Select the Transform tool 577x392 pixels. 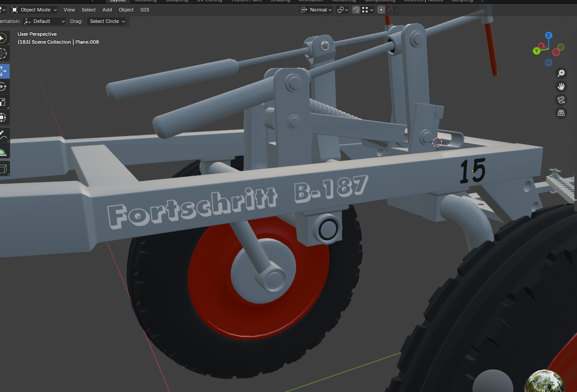click(3, 118)
